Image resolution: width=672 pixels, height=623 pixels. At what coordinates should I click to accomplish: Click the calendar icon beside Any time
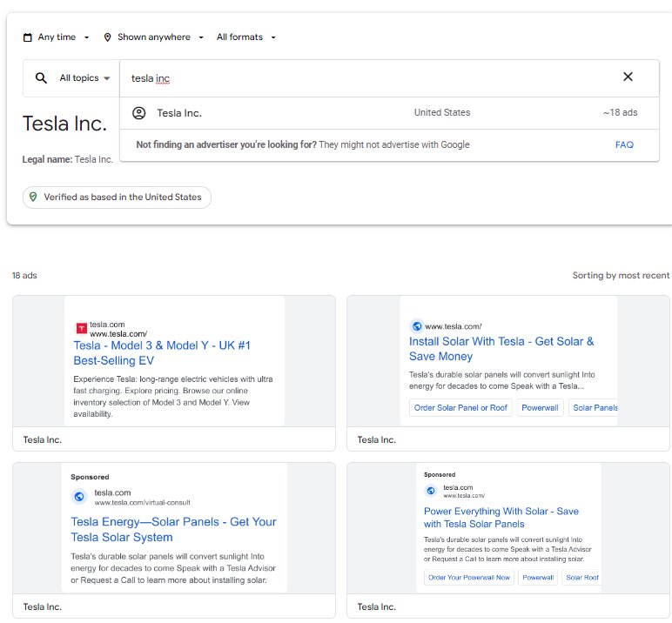click(28, 37)
